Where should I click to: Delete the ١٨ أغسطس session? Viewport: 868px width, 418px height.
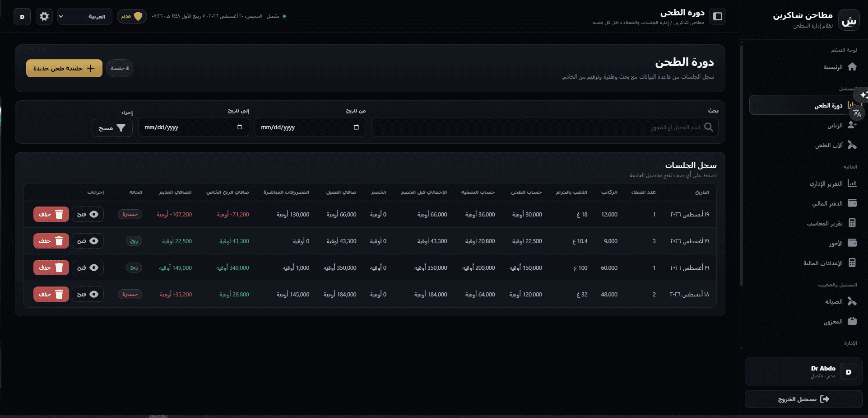pos(51,294)
